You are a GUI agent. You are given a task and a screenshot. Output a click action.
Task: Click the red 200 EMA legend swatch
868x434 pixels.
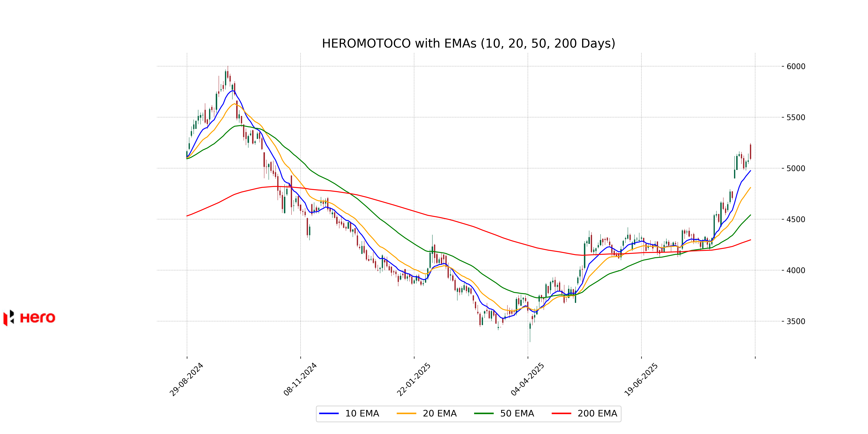tap(561, 413)
